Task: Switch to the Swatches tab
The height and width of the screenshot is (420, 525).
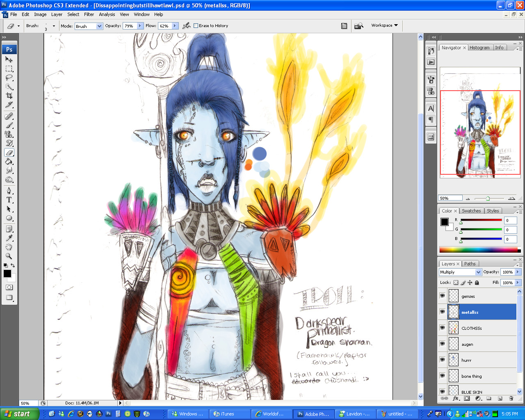Action: tap(471, 211)
